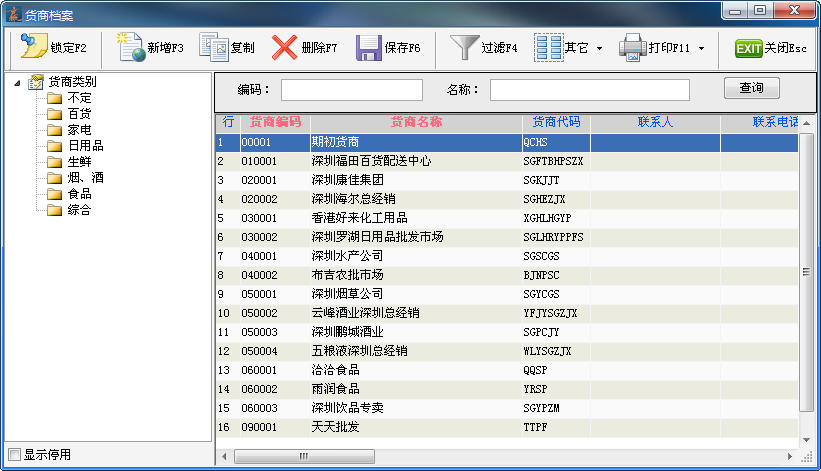This screenshot has width=821, height=471.
Task: Click the copy (复制) toolbar icon
Action: click(214, 47)
